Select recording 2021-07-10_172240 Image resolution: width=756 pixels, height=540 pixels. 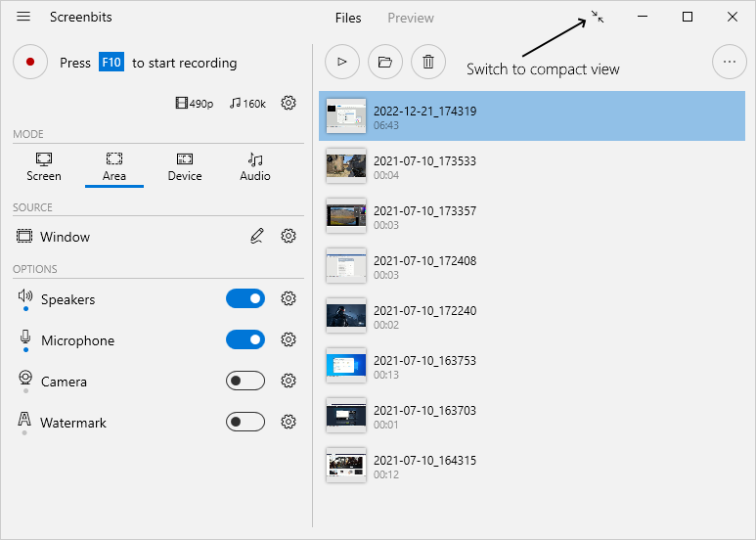(532, 316)
